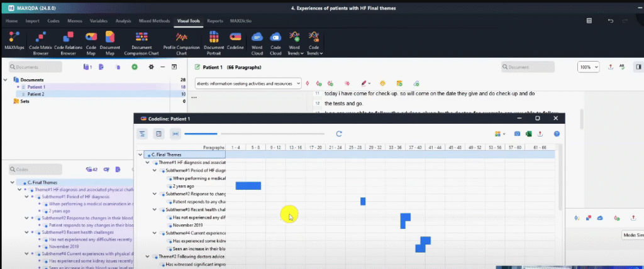Toggle Codeline fit-to-width icon

(176, 134)
